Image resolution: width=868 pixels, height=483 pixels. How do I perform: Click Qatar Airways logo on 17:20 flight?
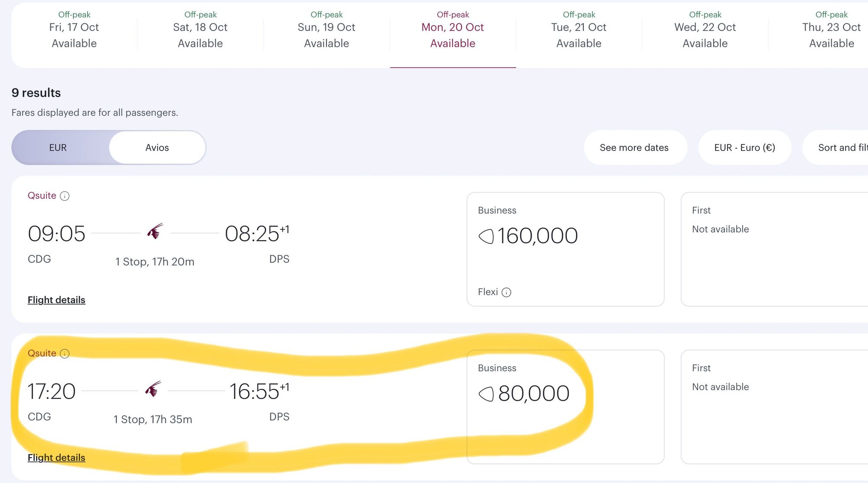[x=153, y=390]
